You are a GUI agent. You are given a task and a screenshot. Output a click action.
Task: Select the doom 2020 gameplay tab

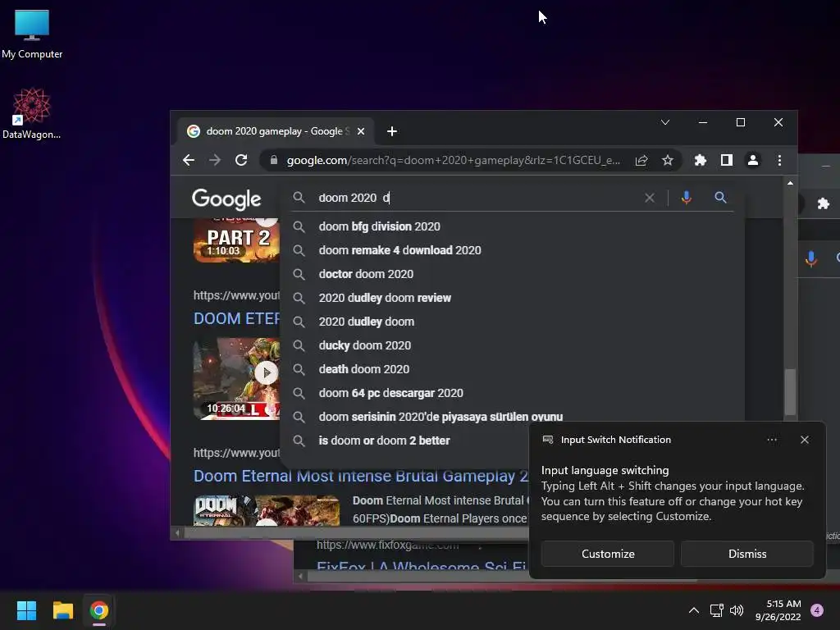point(275,131)
